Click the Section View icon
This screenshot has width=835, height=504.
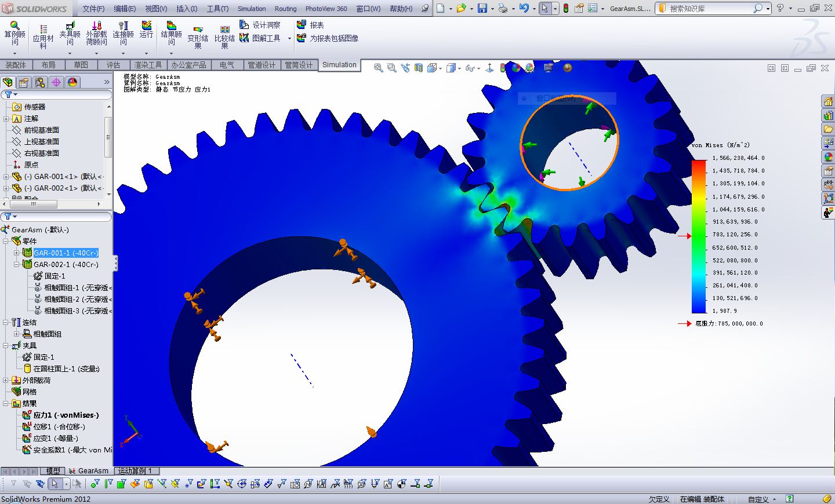point(418,68)
